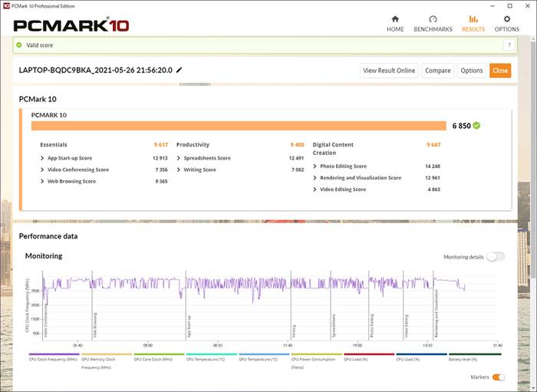
Task: Click the Performance data heading
Action: [x=48, y=236]
